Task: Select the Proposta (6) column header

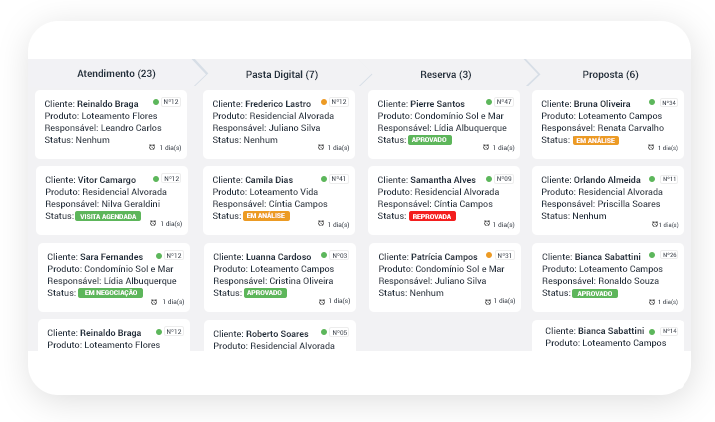Action: 610,75
